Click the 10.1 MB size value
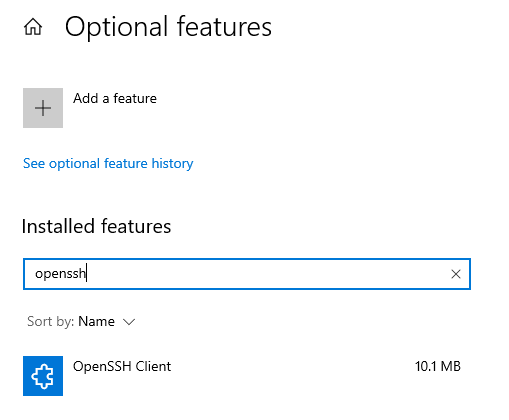The height and width of the screenshot is (420, 509). 438,366
